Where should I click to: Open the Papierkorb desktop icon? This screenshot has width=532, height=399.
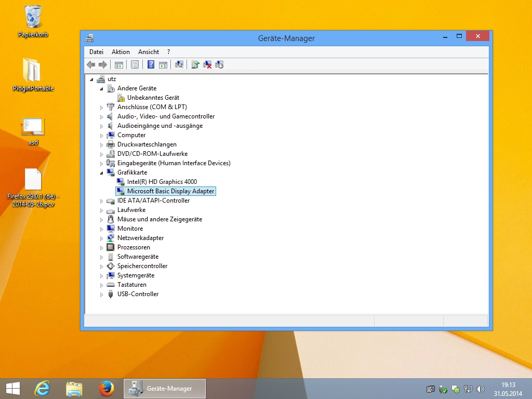[x=33, y=17]
